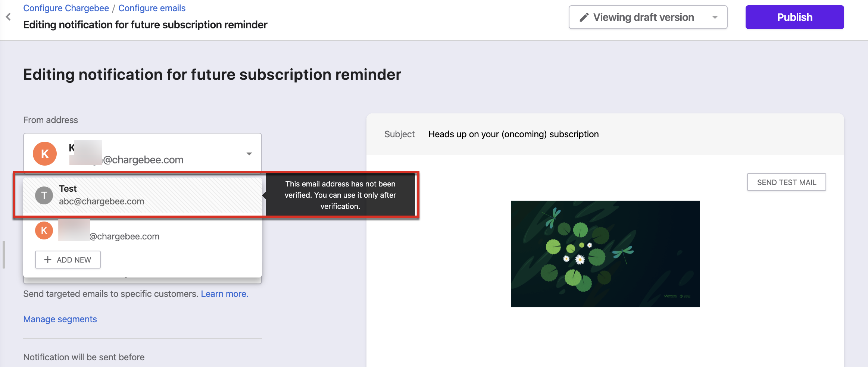Click the Send Test Mail button

(x=786, y=182)
